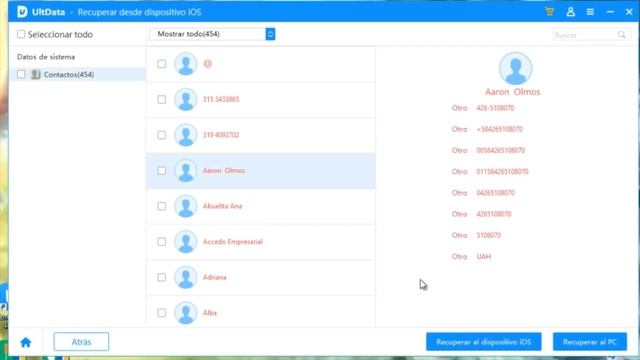The image size is (640, 360).
Task: Click Contactos category icon
Action: tap(36, 74)
